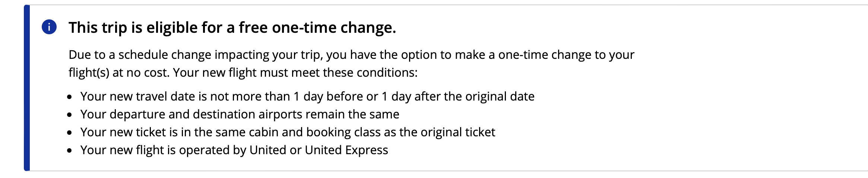Select the United or United Express condition

click(x=234, y=150)
